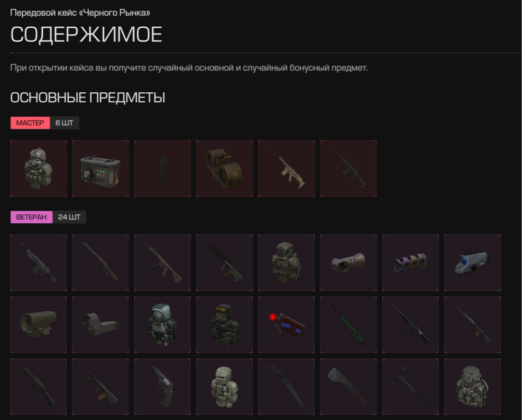Select the reflex sight mount item
This screenshot has height=420, width=522.
[100, 325]
